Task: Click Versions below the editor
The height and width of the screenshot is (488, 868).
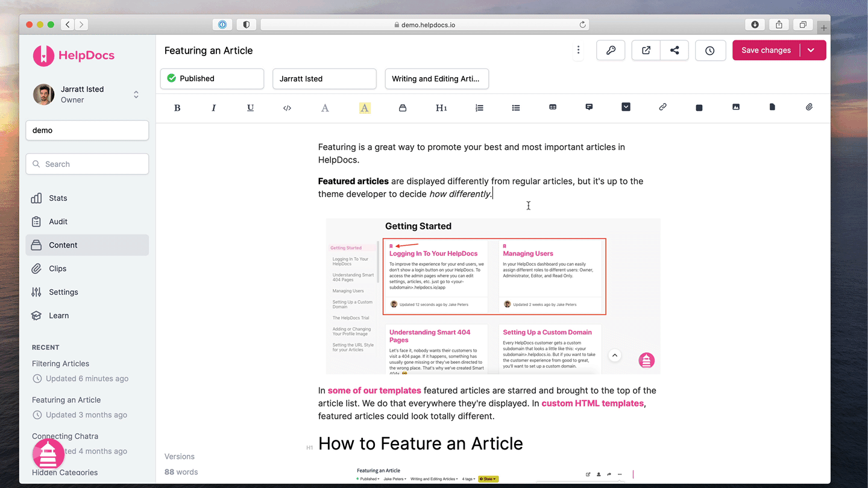Action: (x=180, y=457)
